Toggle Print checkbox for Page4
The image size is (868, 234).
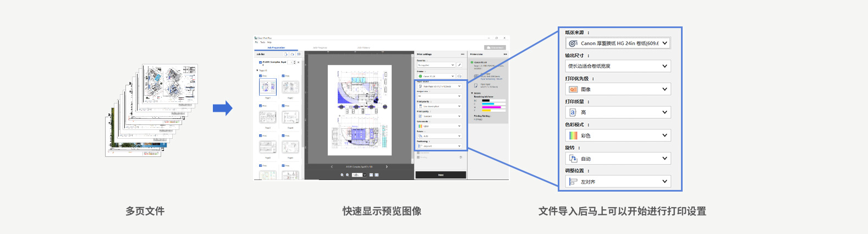pos(283,106)
